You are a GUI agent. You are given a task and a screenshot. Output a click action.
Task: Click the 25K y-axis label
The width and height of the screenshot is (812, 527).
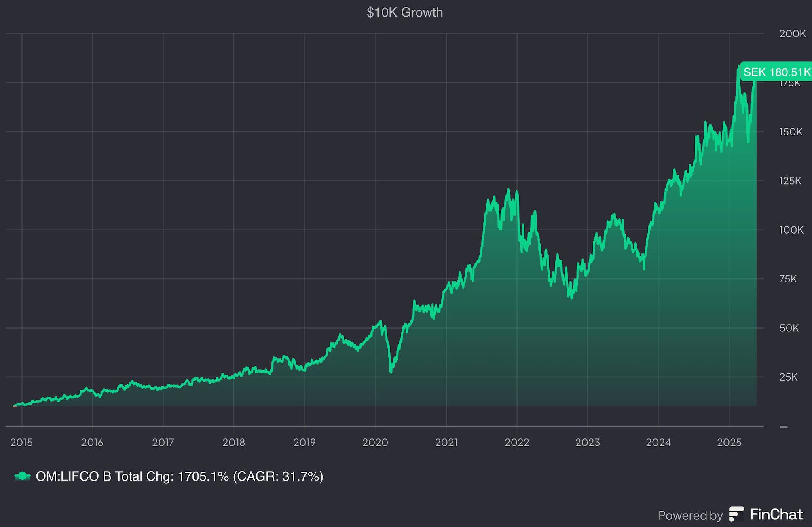[x=788, y=377]
